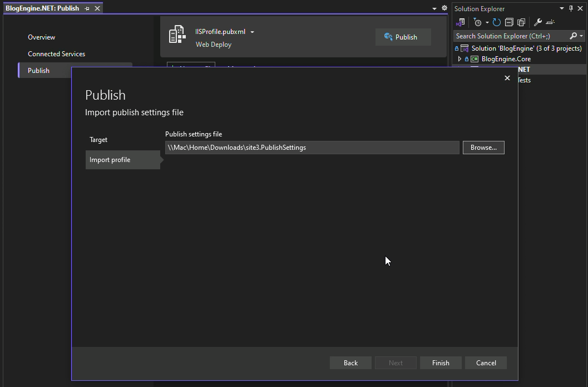The height and width of the screenshot is (387, 588).
Task: Click Finish to import the profile
Action: [x=441, y=363]
